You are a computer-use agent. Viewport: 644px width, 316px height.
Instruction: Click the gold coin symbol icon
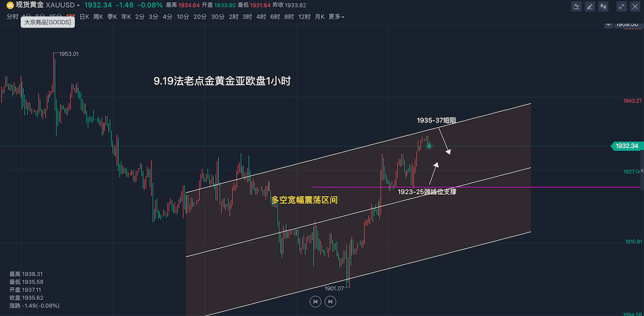[x=10, y=5]
